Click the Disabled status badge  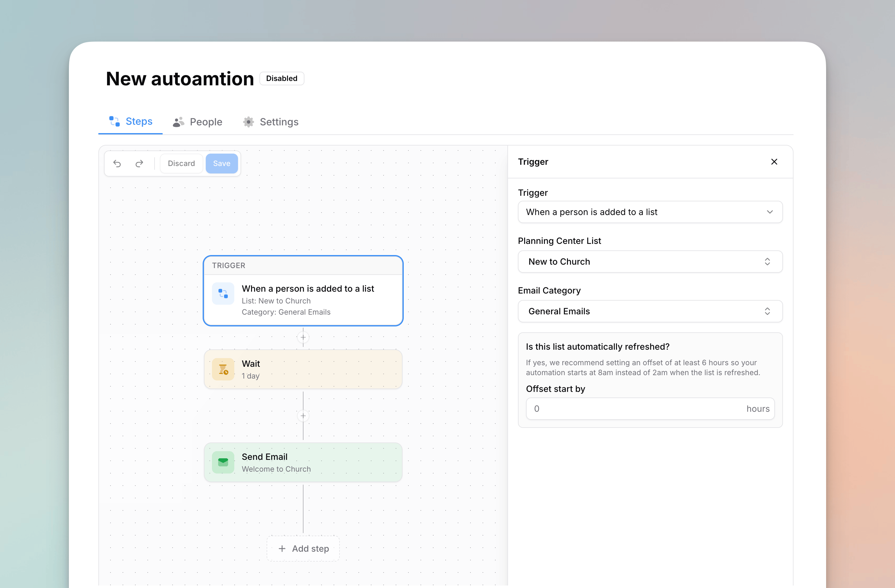point(282,79)
